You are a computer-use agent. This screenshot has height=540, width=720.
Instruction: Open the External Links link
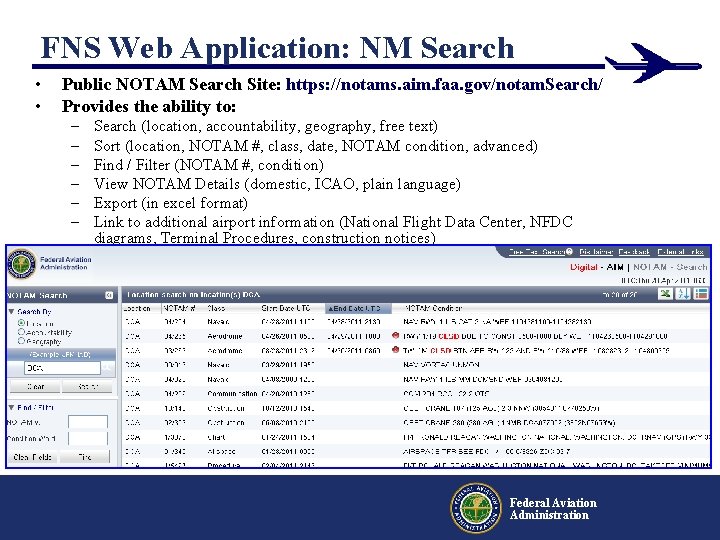pos(681,252)
